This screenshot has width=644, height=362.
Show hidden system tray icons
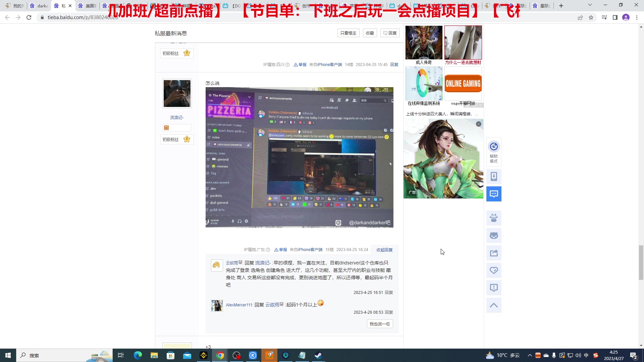530,355
